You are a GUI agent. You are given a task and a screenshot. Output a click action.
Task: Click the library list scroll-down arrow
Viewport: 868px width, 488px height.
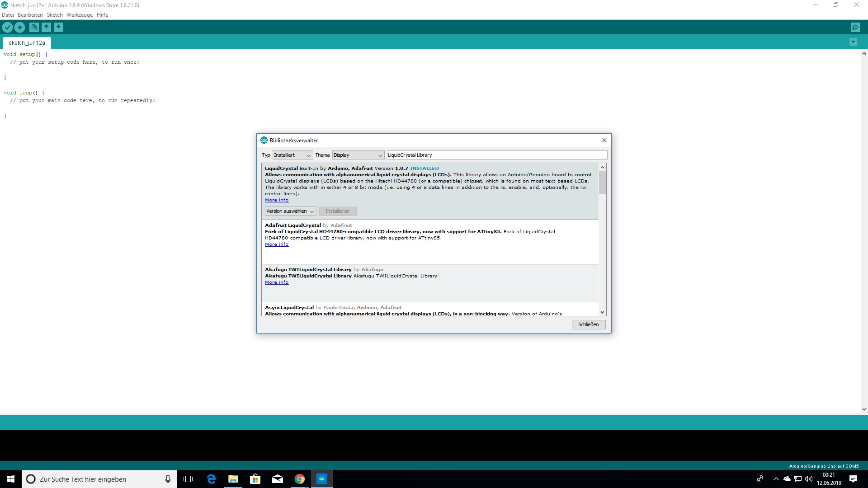(x=602, y=312)
